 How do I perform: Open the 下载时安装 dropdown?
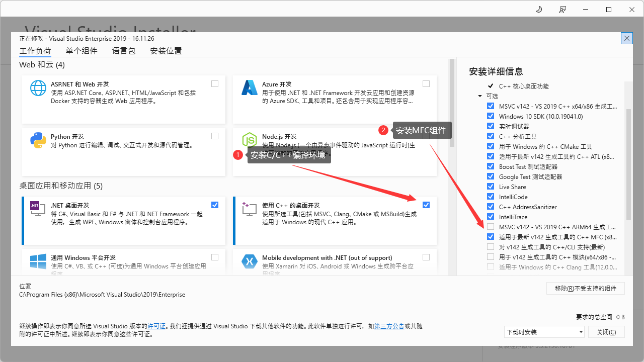pos(544,331)
